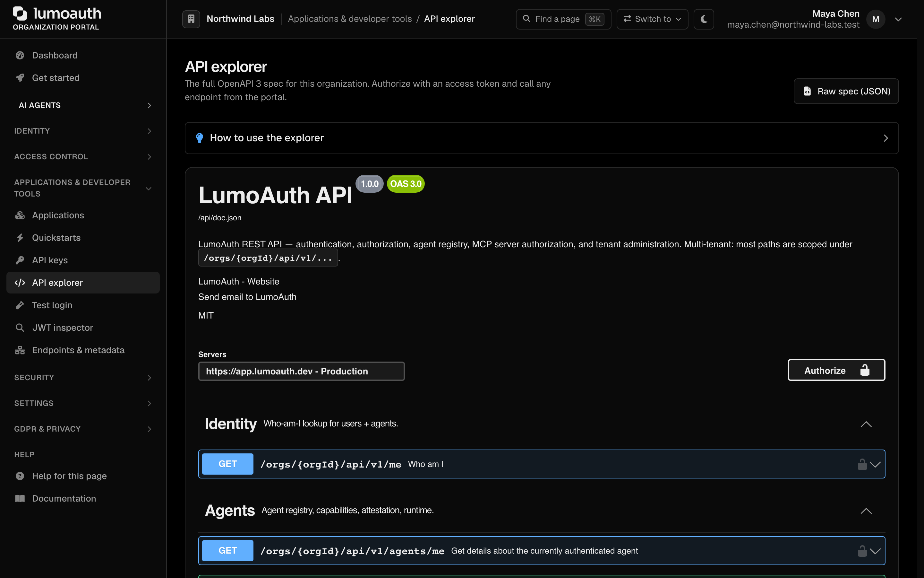The width and height of the screenshot is (924, 578).
Task: Click GET badge for /agents/me
Action: point(227,551)
